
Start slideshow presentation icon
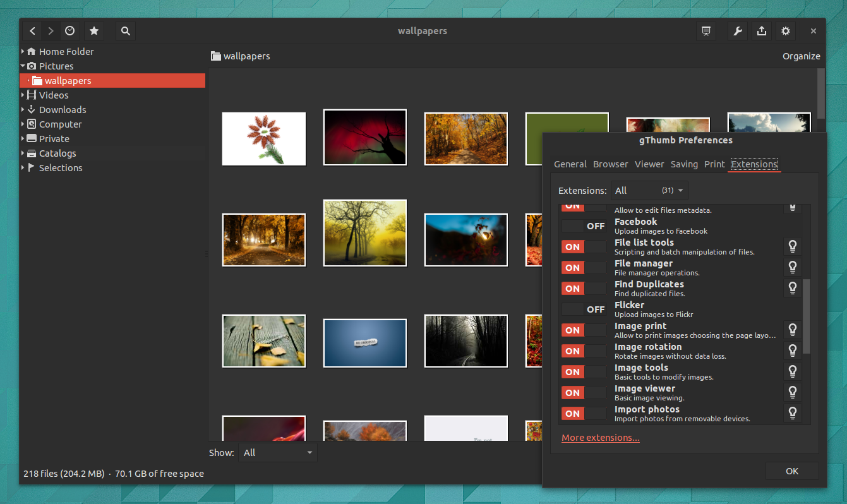[706, 31]
